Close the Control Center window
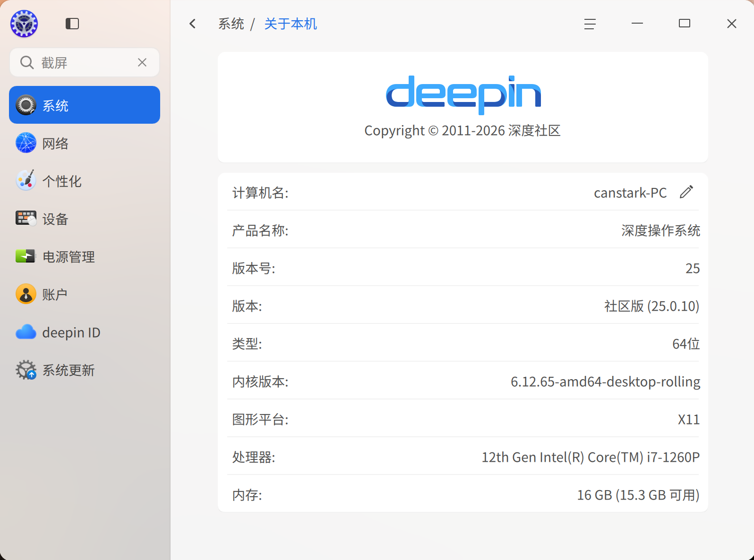Screen dimensions: 754x560 [x=732, y=24]
